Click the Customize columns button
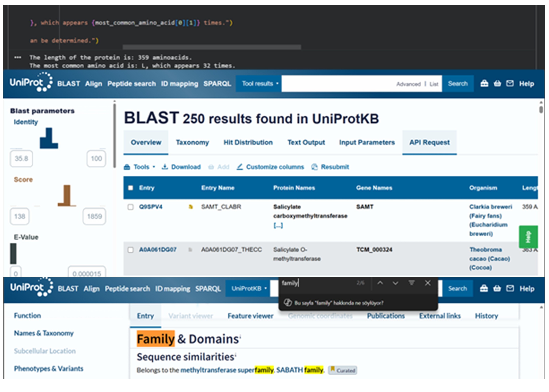Viewport: 549px width, 392px height. pyautogui.click(x=270, y=167)
